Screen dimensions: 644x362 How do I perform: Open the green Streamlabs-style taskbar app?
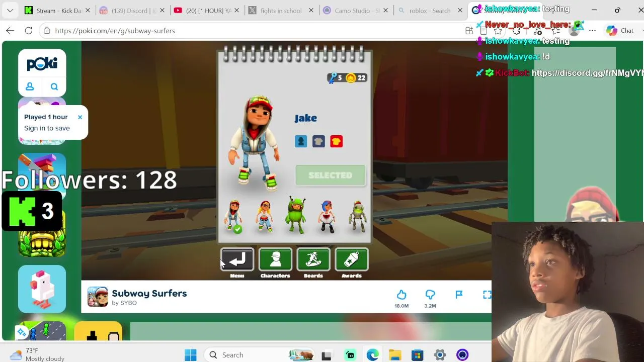(350, 355)
